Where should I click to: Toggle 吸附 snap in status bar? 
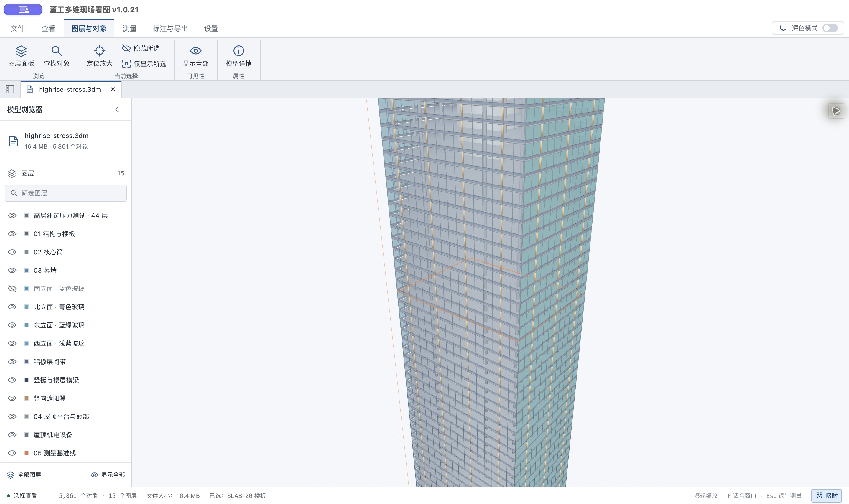(827, 495)
